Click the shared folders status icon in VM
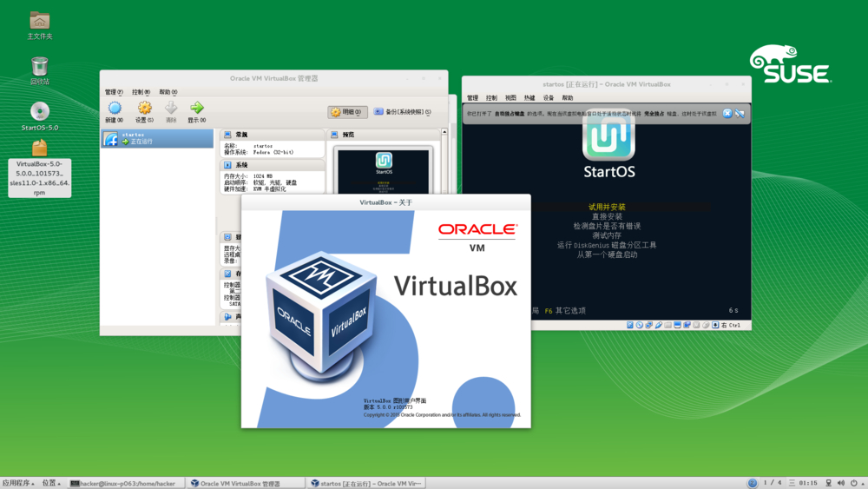Screen dimensions: 868x489 tap(667, 325)
